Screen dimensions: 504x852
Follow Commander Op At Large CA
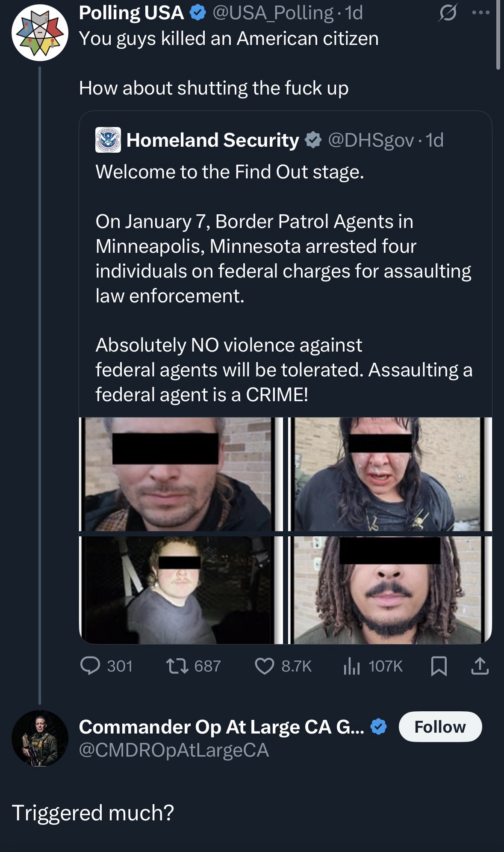440,727
